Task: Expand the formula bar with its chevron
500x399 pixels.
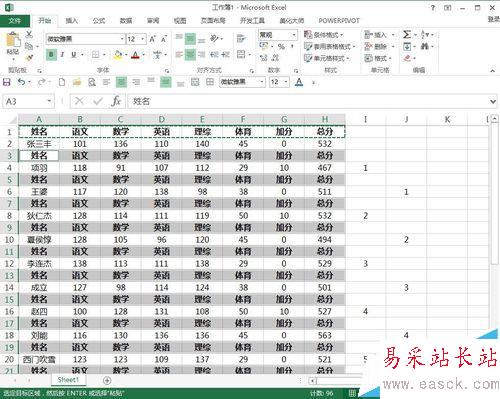Action: point(493,101)
